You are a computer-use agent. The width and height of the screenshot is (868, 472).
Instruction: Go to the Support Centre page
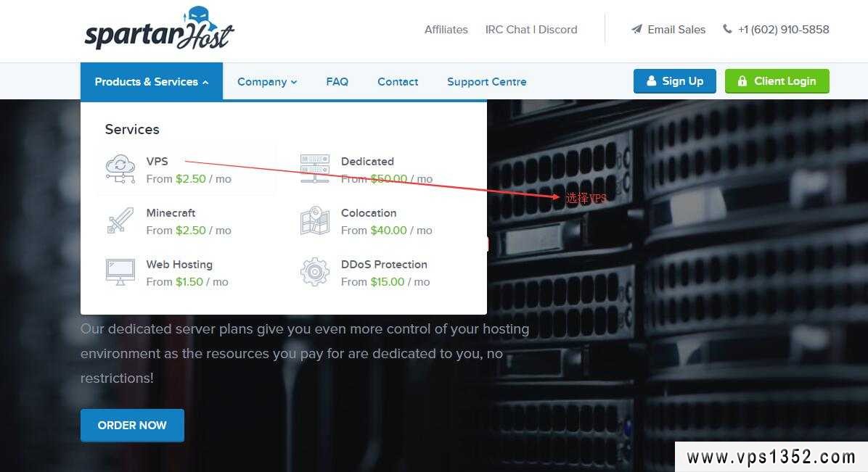[x=486, y=81]
